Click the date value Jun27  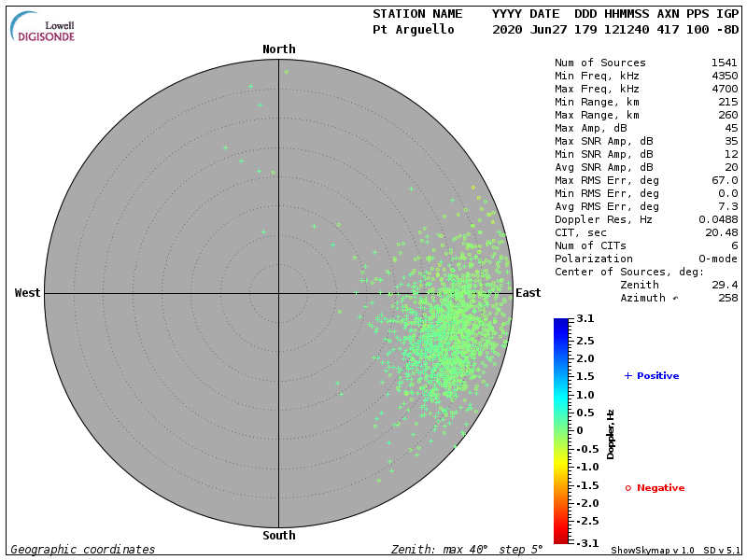548,30
